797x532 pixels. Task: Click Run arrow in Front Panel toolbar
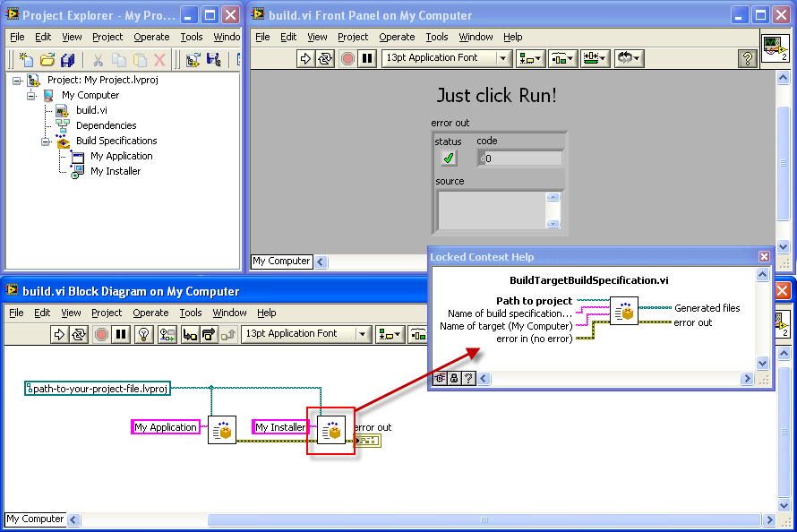coord(304,58)
